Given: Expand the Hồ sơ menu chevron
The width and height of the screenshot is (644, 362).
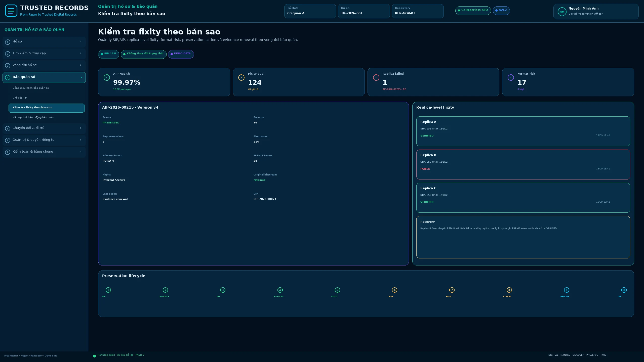Looking at the screenshot, I should pyautogui.click(x=81, y=42).
